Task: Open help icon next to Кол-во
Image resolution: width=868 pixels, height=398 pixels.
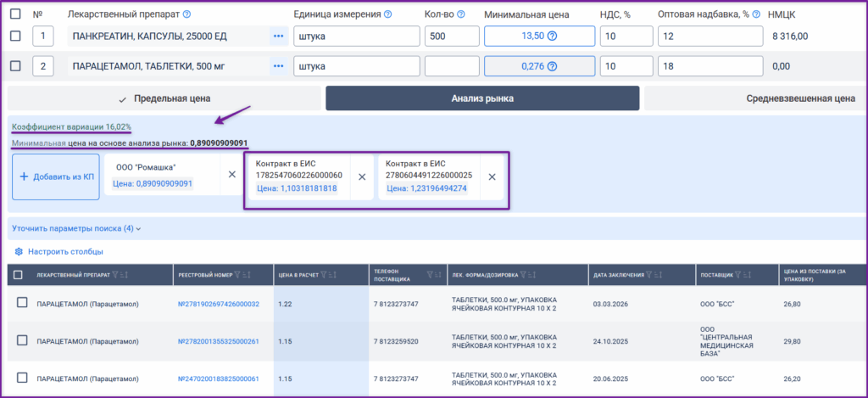Action: coord(460,14)
